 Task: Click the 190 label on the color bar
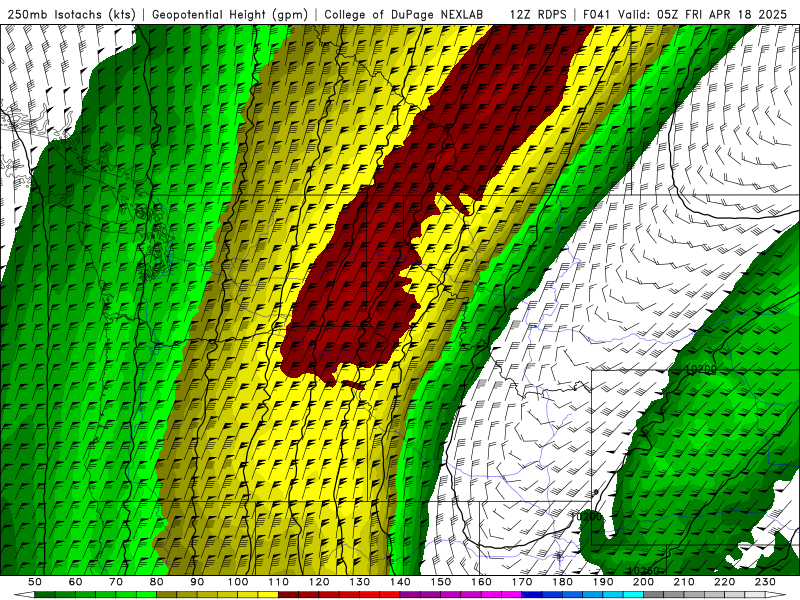click(x=603, y=582)
